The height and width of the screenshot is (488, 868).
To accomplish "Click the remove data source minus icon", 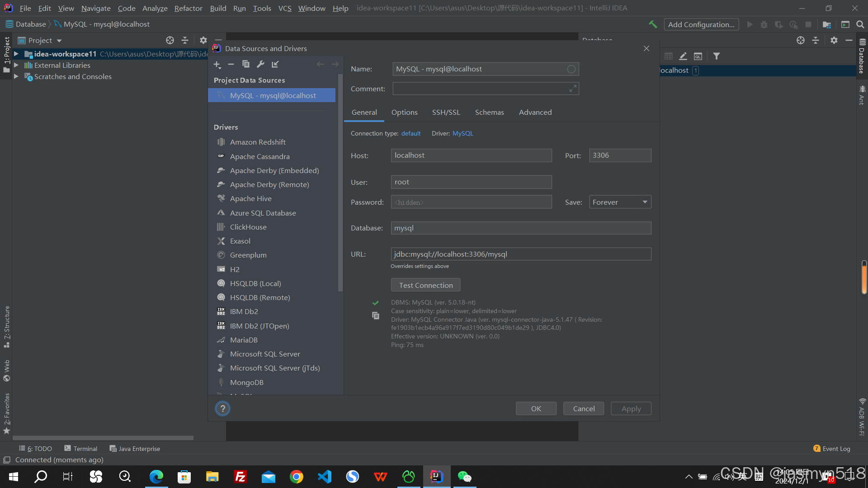I will [x=231, y=65].
